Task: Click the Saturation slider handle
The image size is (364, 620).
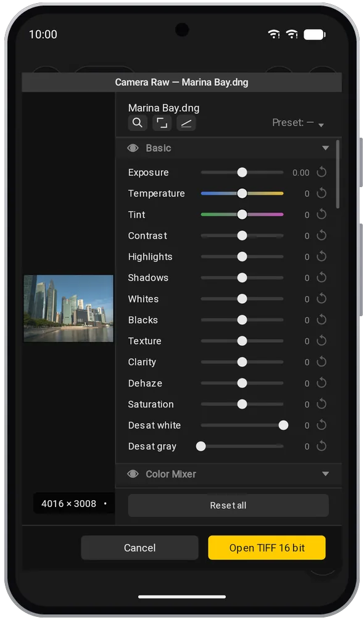Action: [x=242, y=404]
